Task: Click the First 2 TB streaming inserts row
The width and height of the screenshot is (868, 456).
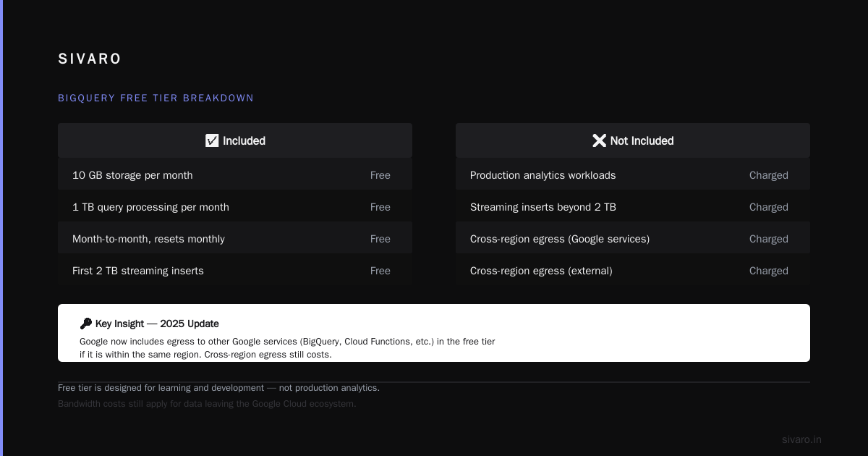Action: tap(235, 271)
